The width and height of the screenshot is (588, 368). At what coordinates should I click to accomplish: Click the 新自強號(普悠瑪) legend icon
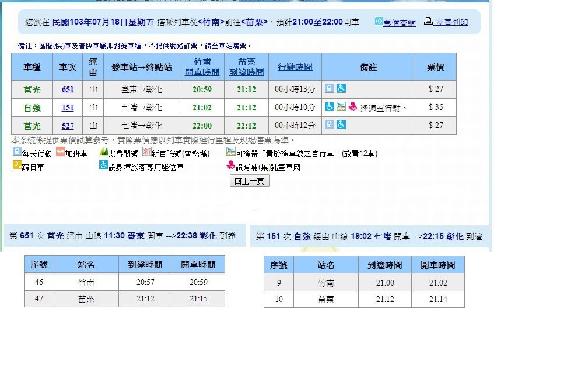point(146,151)
